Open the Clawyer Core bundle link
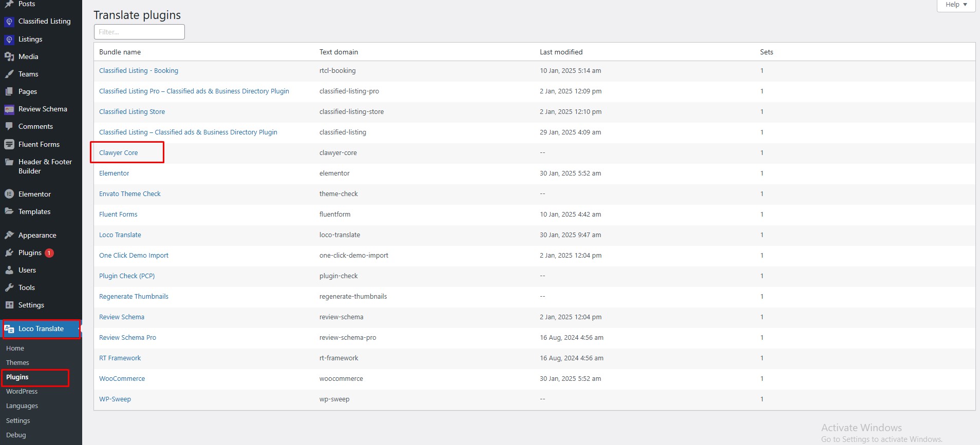Image resolution: width=980 pixels, height=445 pixels. pos(119,153)
